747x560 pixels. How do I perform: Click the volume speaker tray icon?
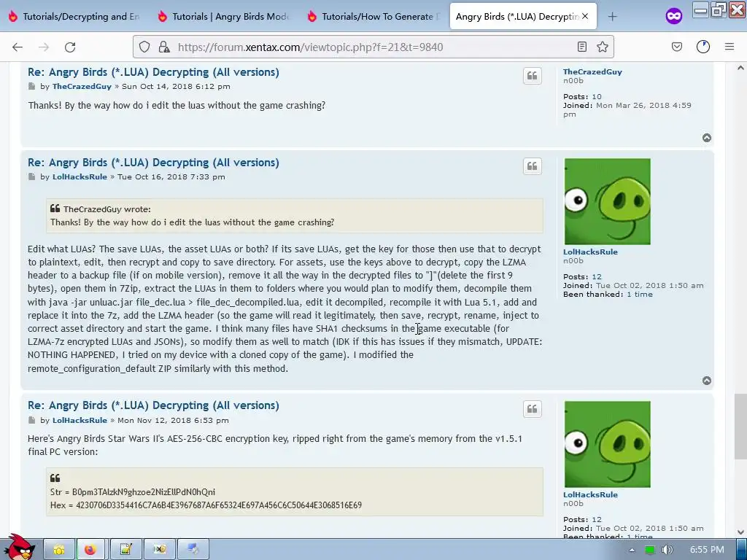667,550
